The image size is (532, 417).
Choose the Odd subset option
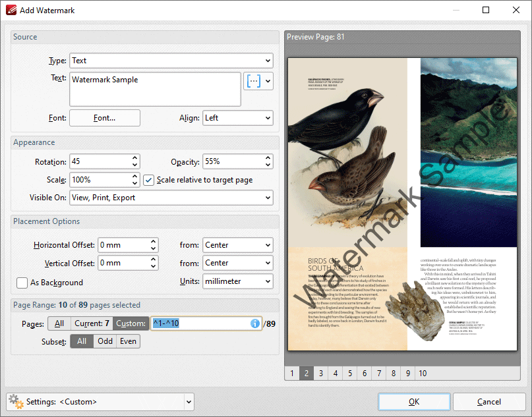[105, 341]
